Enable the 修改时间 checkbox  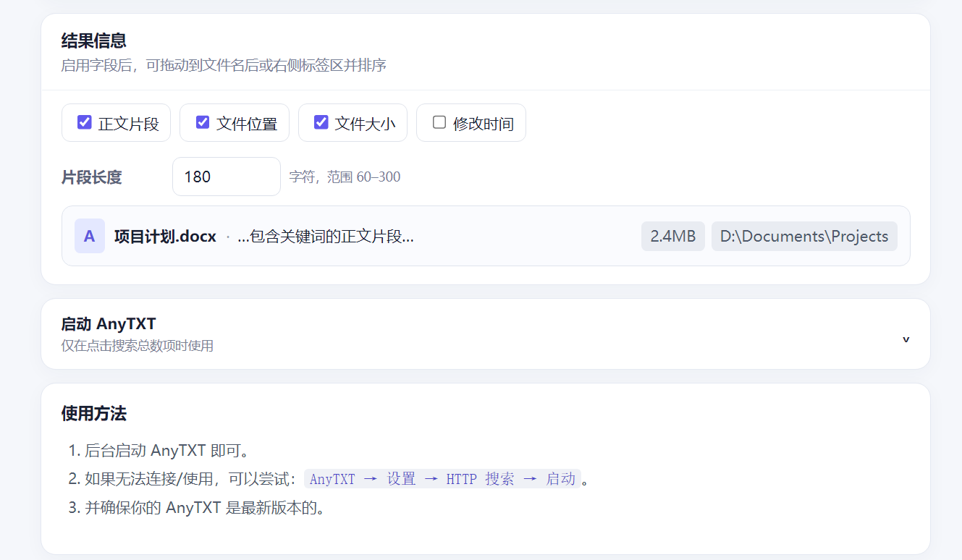(439, 122)
